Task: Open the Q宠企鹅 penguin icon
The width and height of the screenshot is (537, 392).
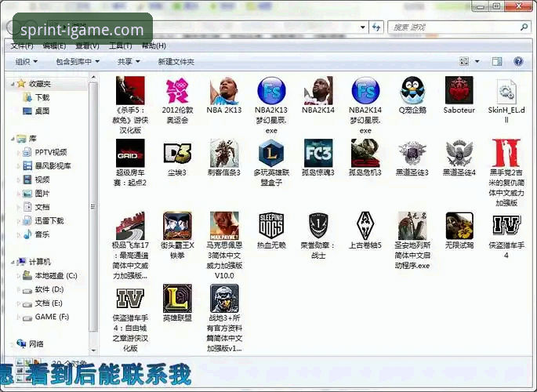Action: tap(412, 91)
